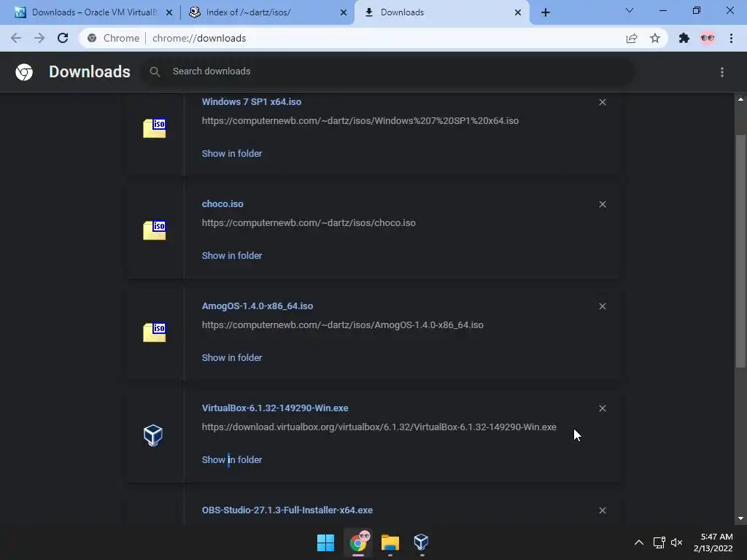Screen dimensions: 747x560
Task: Close the Downloads tab
Action: click(518, 12)
